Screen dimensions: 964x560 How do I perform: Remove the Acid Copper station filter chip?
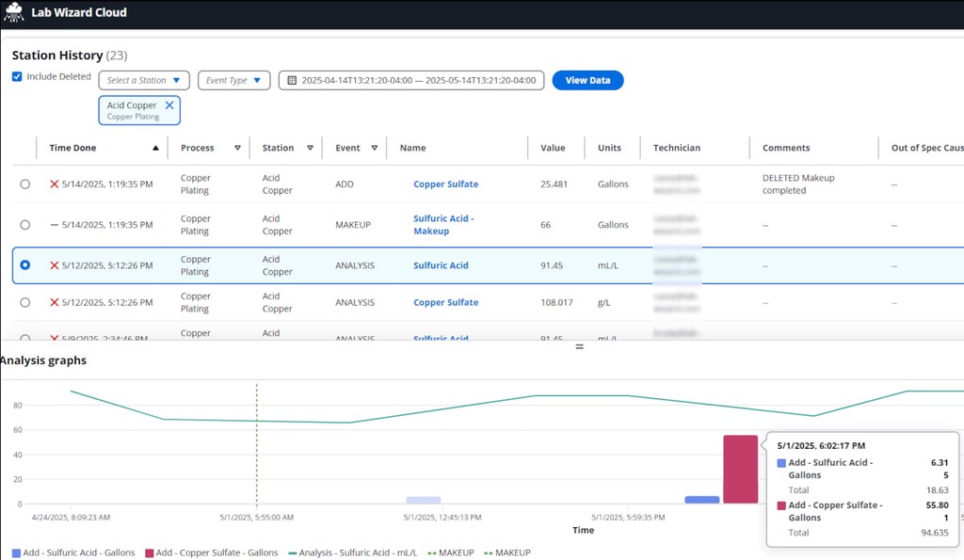pyautogui.click(x=169, y=105)
